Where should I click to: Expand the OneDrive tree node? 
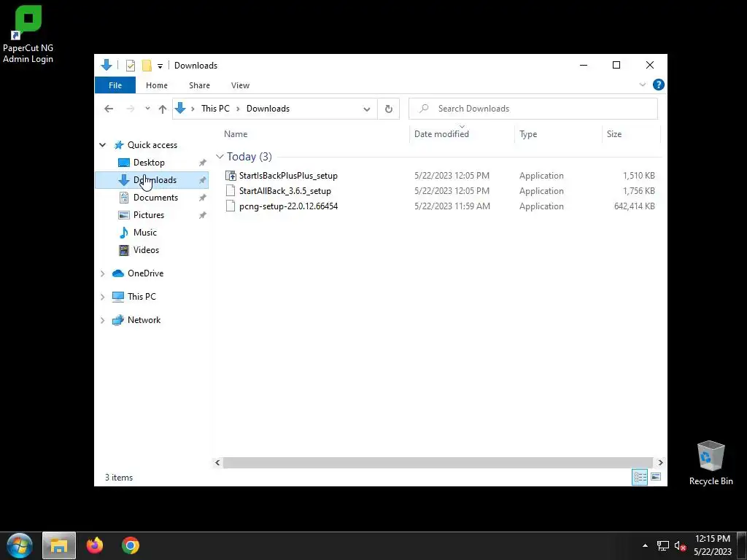[x=102, y=273]
